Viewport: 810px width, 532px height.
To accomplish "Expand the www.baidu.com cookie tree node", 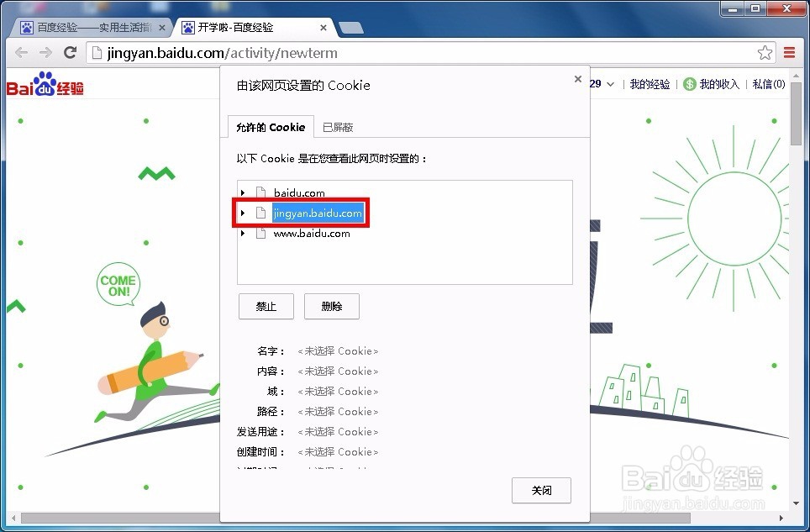I will coord(243,234).
